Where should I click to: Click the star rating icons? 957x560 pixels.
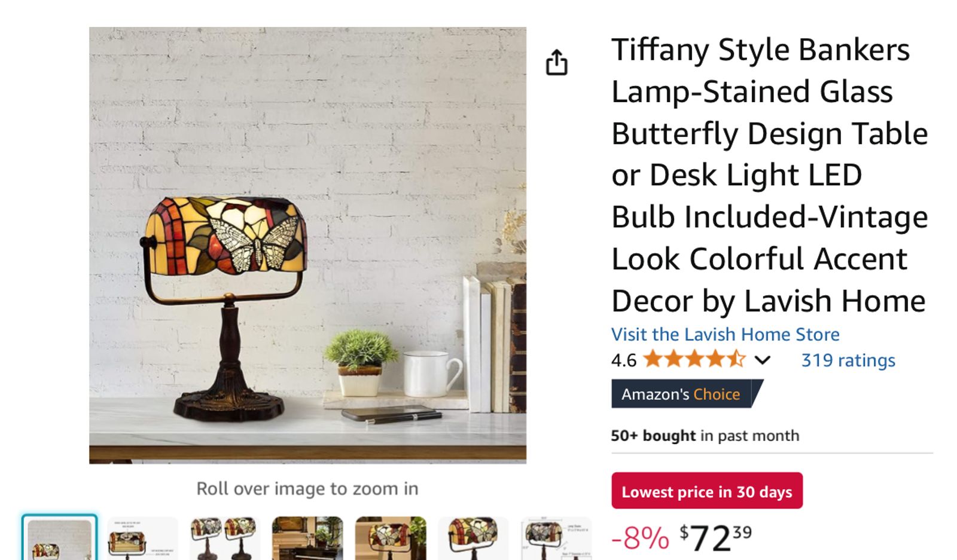(x=694, y=360)
